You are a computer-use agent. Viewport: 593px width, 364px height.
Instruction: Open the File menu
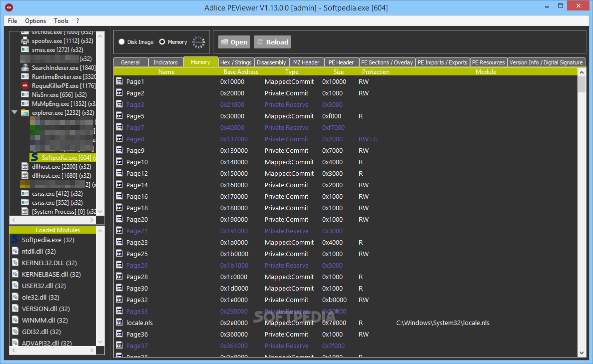[12, 21]
